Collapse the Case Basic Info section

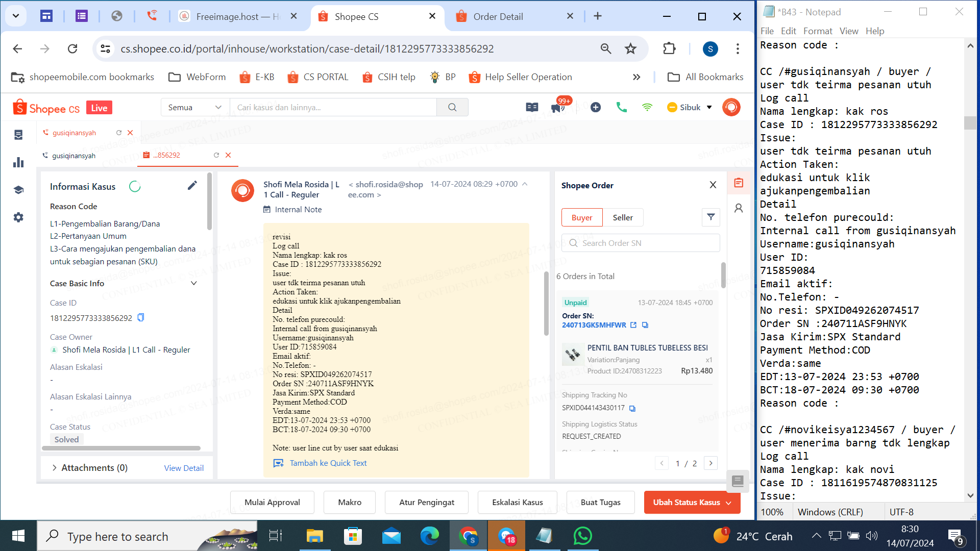point(194,283)
